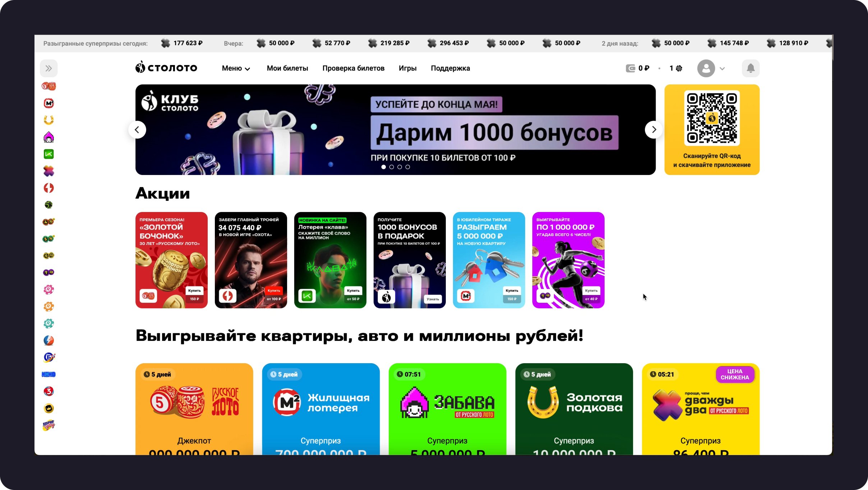868x490 pixels.
Task: Click the golden horseshoe sidebar icon
Action: [x=49, y=120]
